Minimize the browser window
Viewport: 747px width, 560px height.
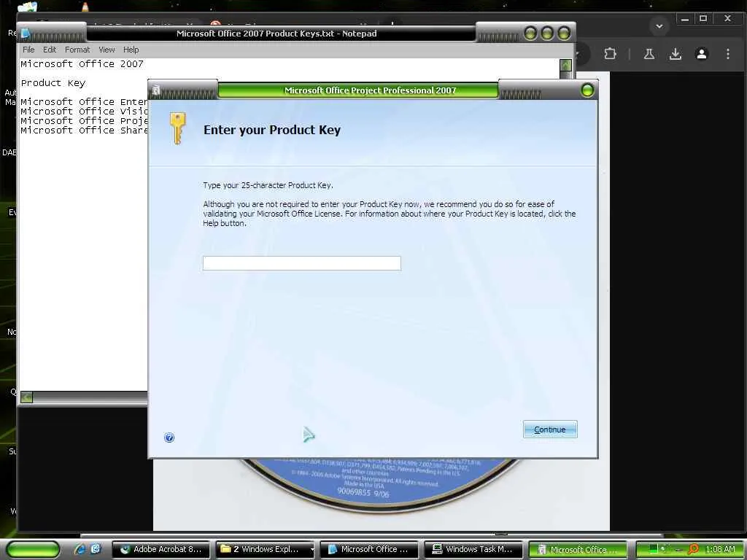click(685, 19)
